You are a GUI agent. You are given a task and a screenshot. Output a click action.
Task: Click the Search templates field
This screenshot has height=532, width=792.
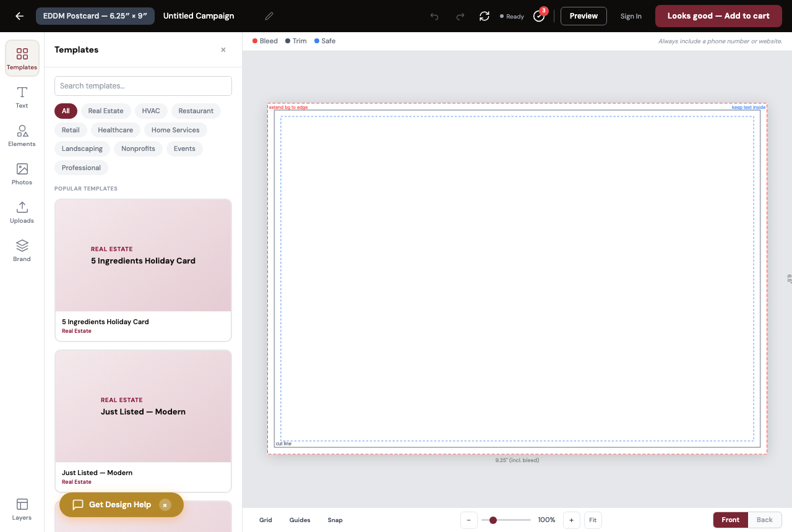tap(143, 86)
